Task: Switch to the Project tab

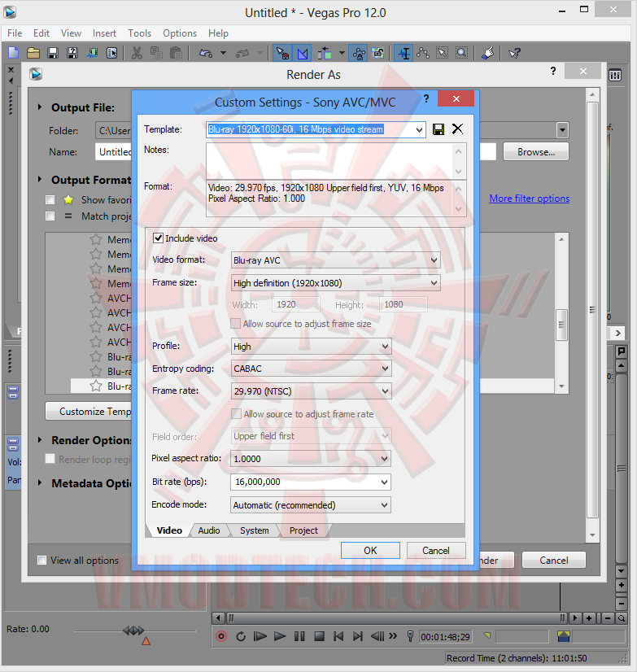Action: click(x=303, y=530)
